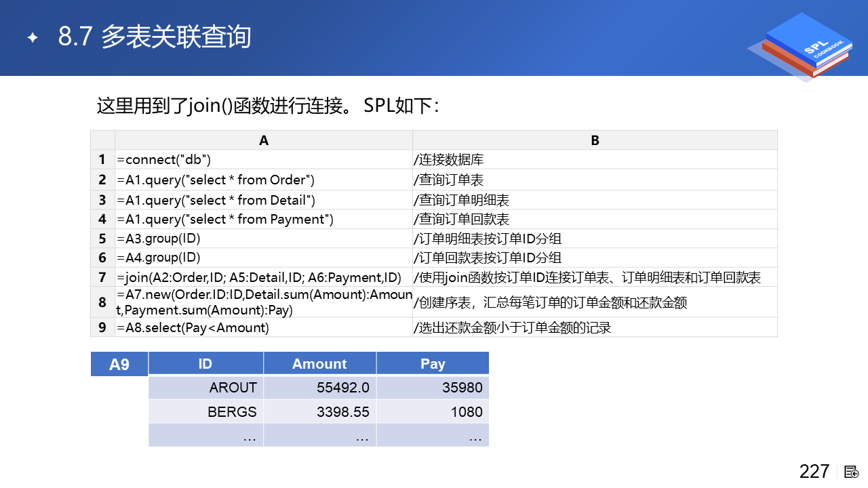Click cell =A8.select(Pay<Amount)
This screenshot has width=868, height=488.
coord(264,327)
